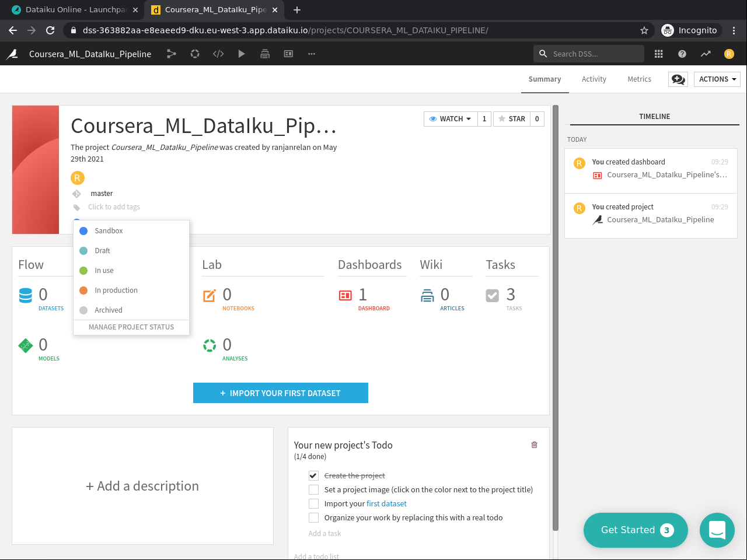Close the Dataiku Online Launchpad tab
Viewport: 747px width, 560px height.
135,10
